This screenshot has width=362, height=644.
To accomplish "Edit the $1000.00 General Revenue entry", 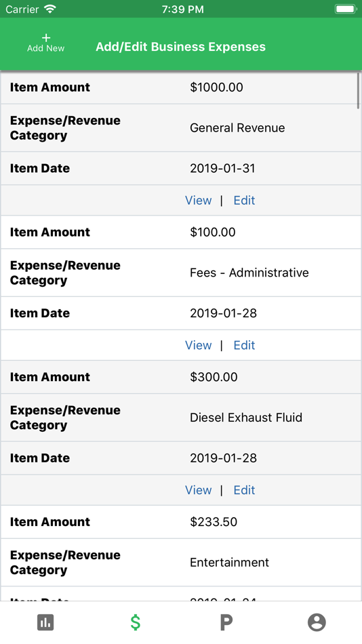I will pyautogui.click(x=244, y=201).
